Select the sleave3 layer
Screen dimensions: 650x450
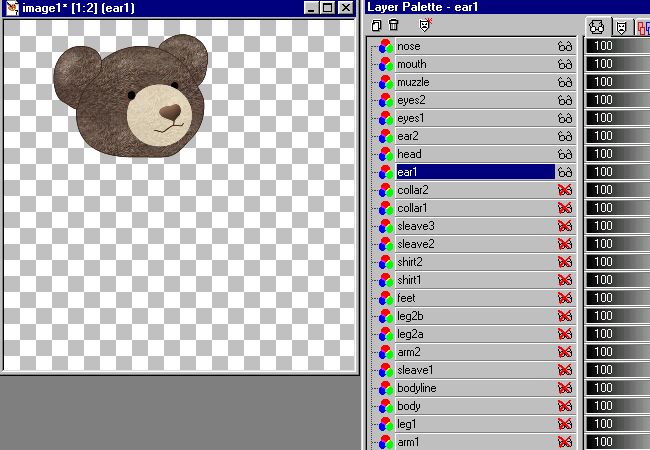[x=470, y=226]
